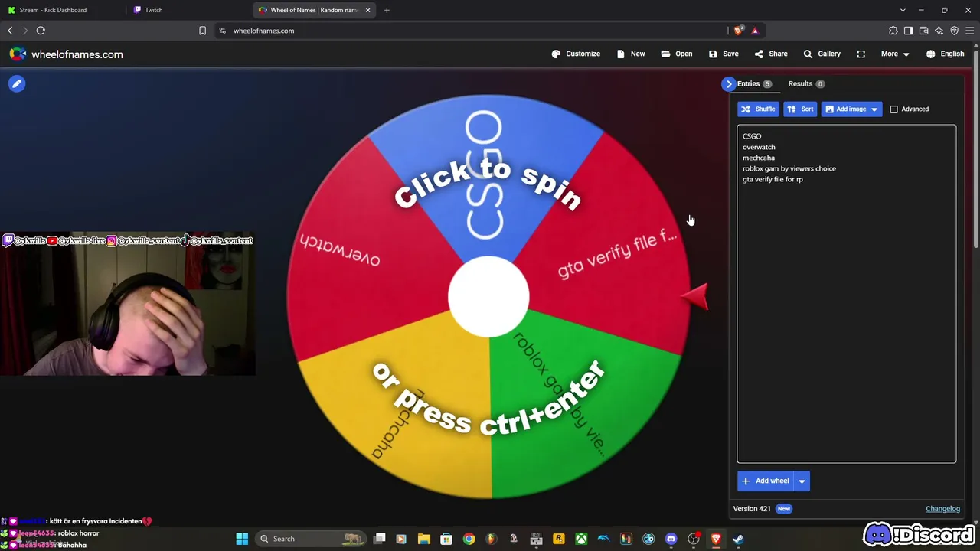This screenshot has width=980, height=551.
Task: Switch to the Results tab
Action: click(x=806, y=84)
